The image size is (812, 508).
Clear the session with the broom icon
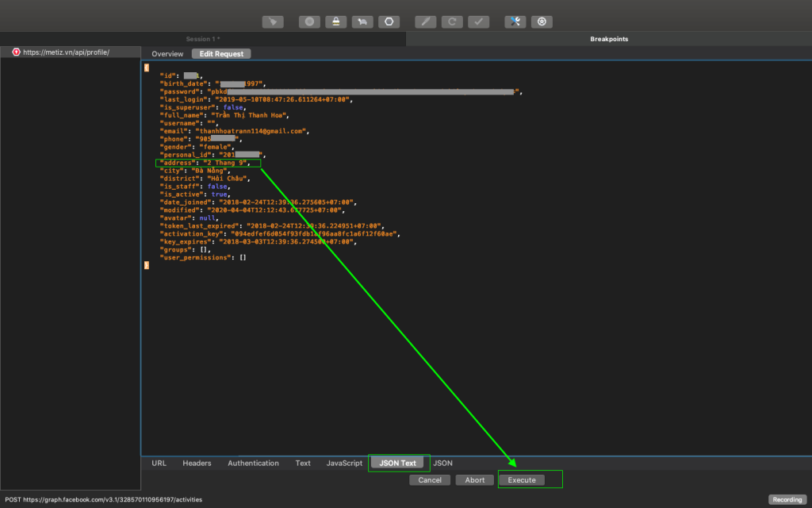(x=273, y=21)
